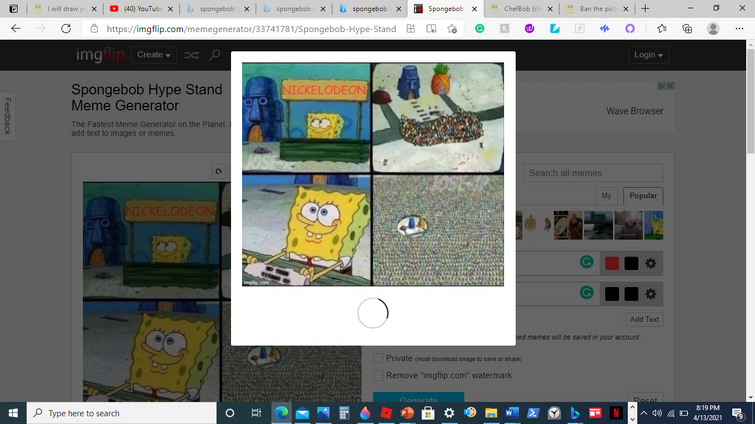This screenshot has height=424, width=755.
Task: Open second text box settings gear
Action: tap(651, 294)
